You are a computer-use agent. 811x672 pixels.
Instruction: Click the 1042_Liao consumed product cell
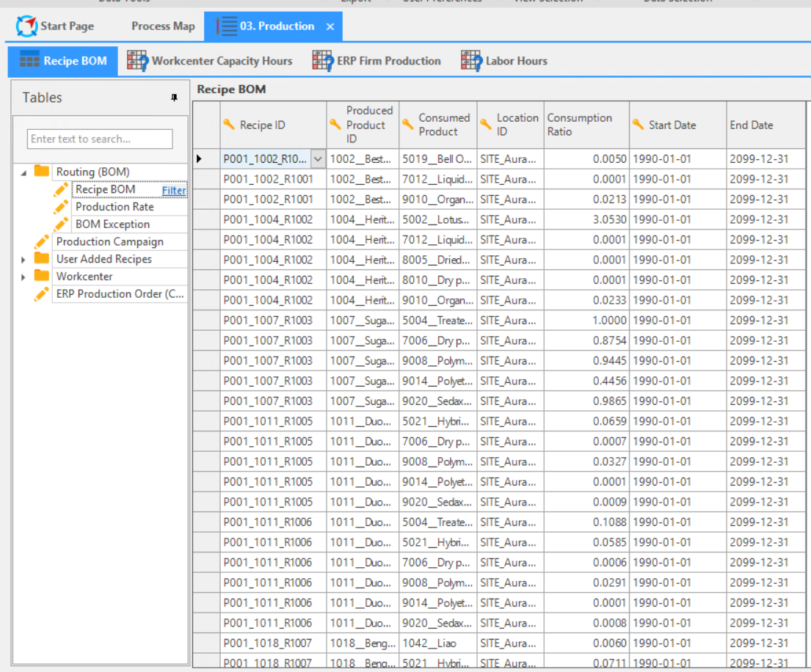point(437,643)
